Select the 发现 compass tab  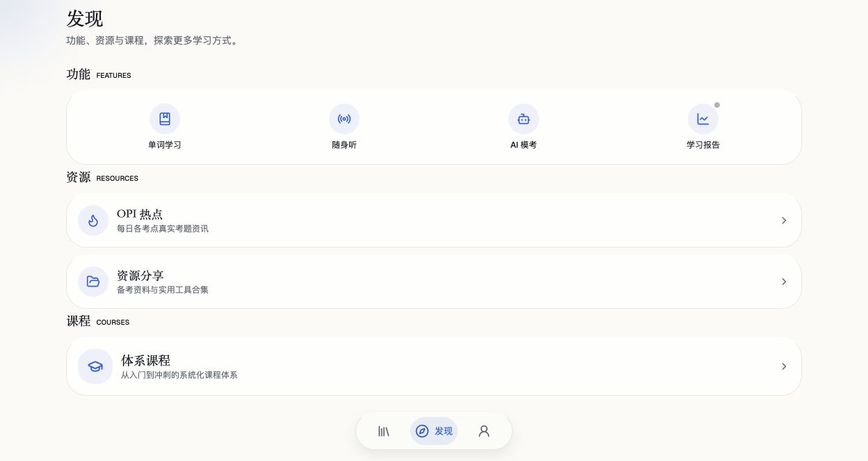434,431
